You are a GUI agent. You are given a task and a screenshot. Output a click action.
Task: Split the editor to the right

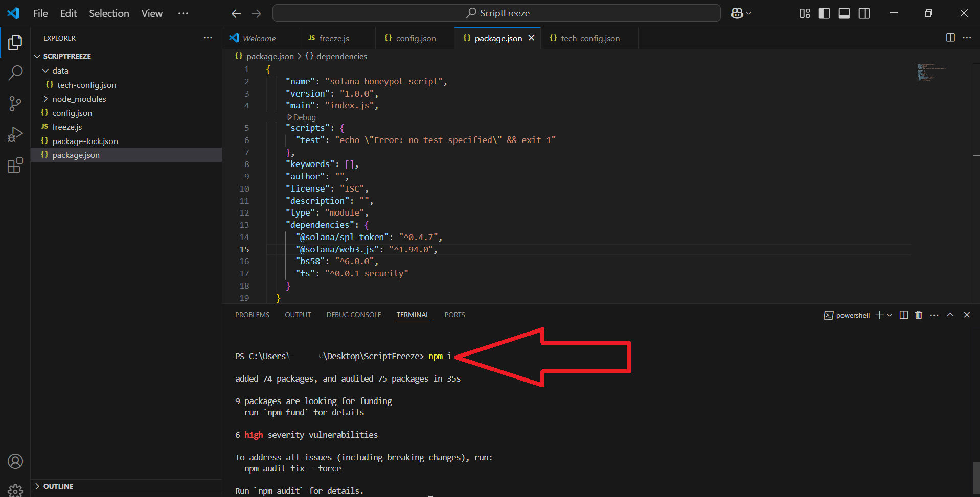click(950, 38)
